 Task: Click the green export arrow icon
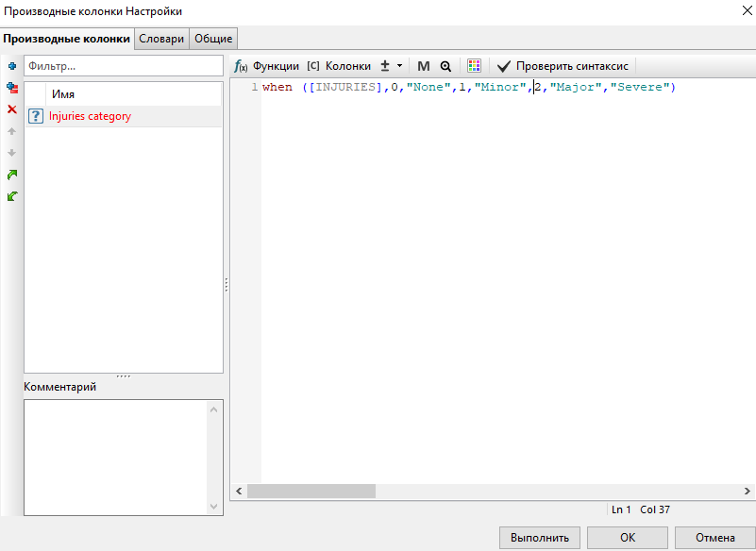click(x=12, y=175)
